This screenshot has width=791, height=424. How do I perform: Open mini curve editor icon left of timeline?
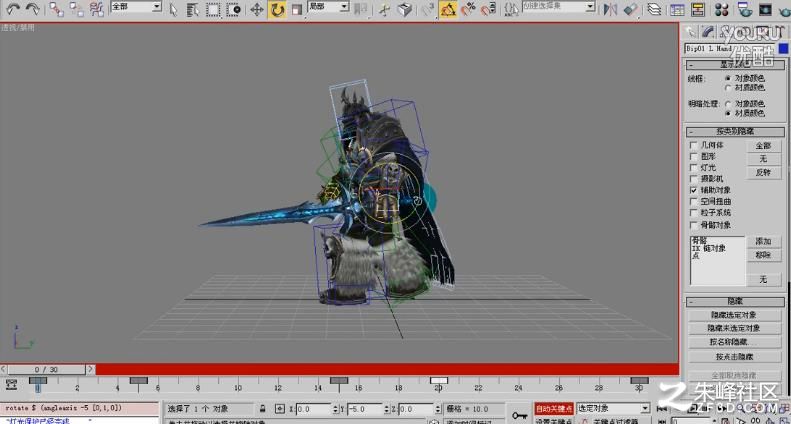tap(11, 385)
